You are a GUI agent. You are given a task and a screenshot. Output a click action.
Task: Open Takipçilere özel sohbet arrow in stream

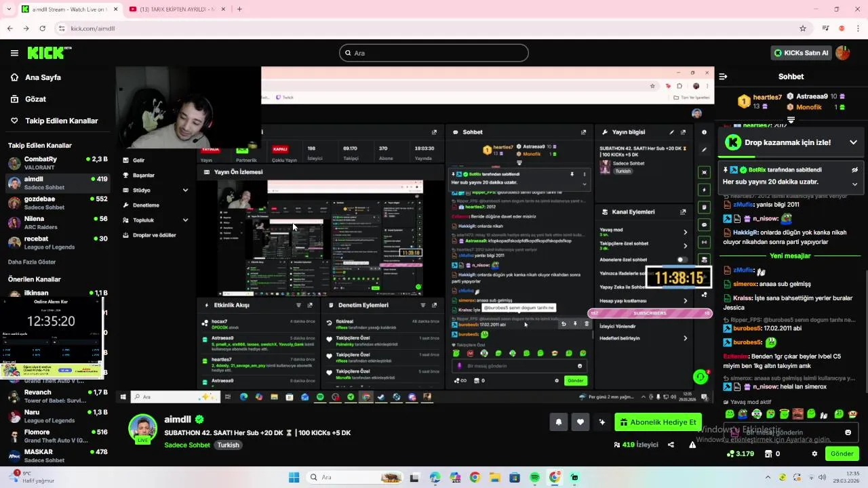pos(685,245)
